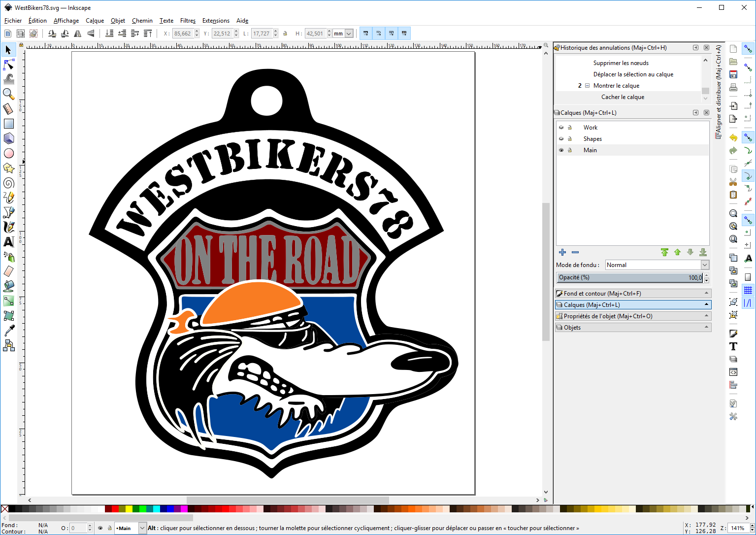Toggle lock of Main layer
This screenshot has height=535, width=756.
coord(570,150)
